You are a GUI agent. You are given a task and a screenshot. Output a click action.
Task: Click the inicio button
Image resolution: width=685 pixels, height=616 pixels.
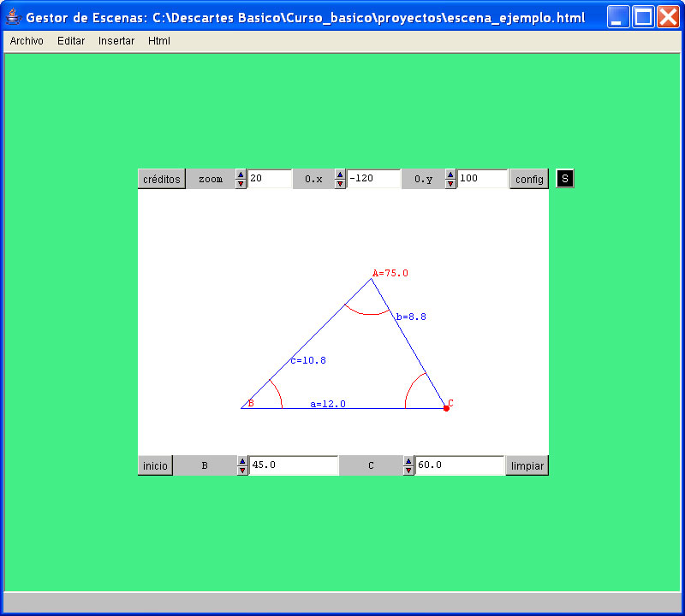[x=155, y=465]
